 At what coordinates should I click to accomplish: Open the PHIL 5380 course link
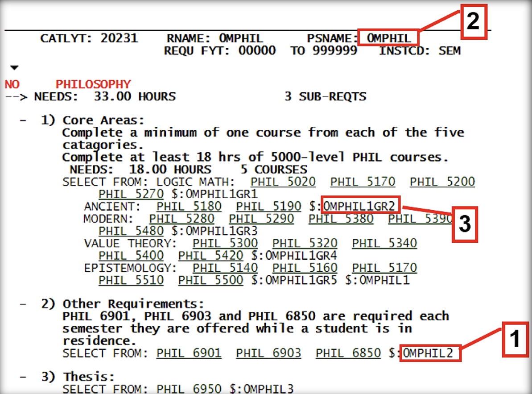point(341,219)
